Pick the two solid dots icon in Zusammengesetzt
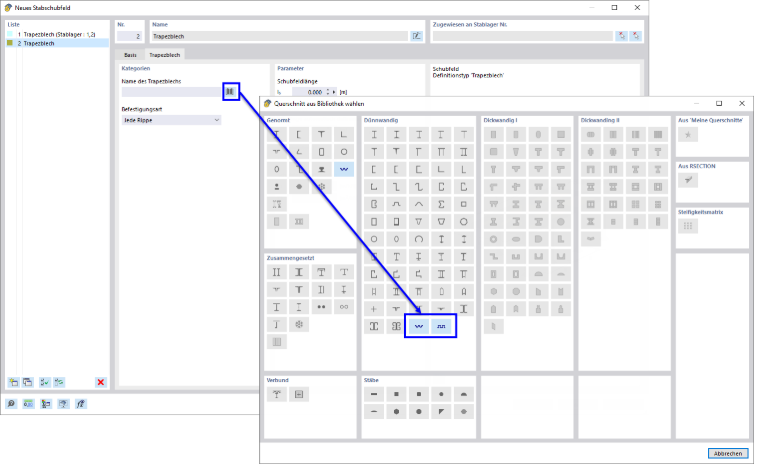Screen dimensions: 760x471 321,307
